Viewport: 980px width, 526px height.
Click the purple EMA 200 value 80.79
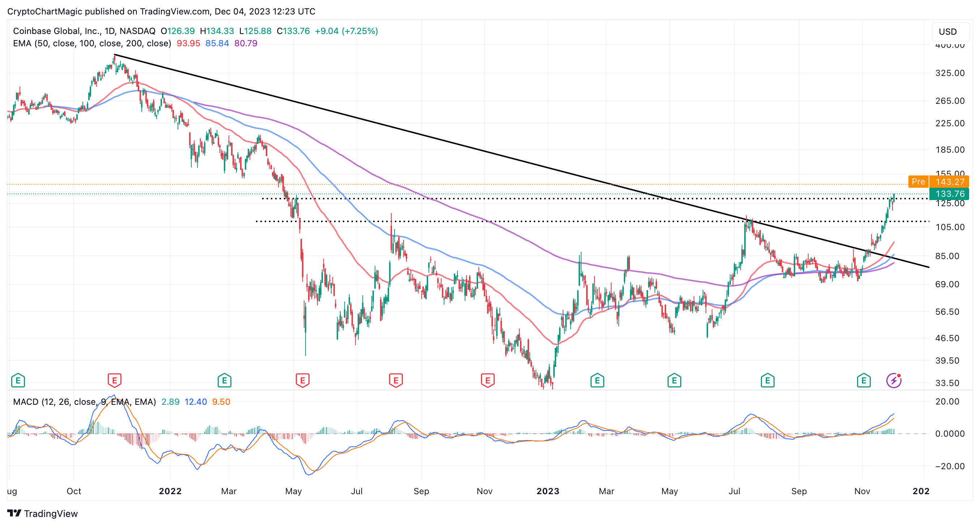click(x=246, y=43)
